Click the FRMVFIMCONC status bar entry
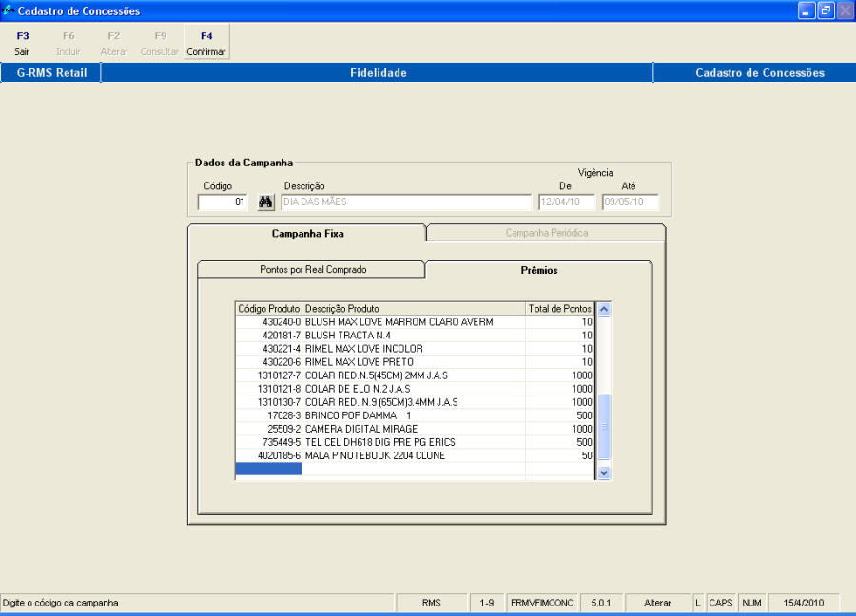This screenshot has width=856, height=616. (x=541, y=603)
